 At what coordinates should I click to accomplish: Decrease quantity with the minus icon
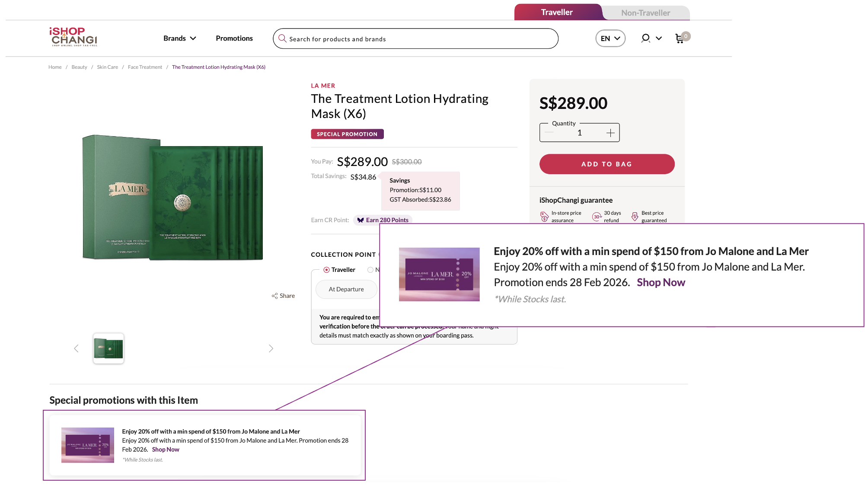[x=549, y=133]
